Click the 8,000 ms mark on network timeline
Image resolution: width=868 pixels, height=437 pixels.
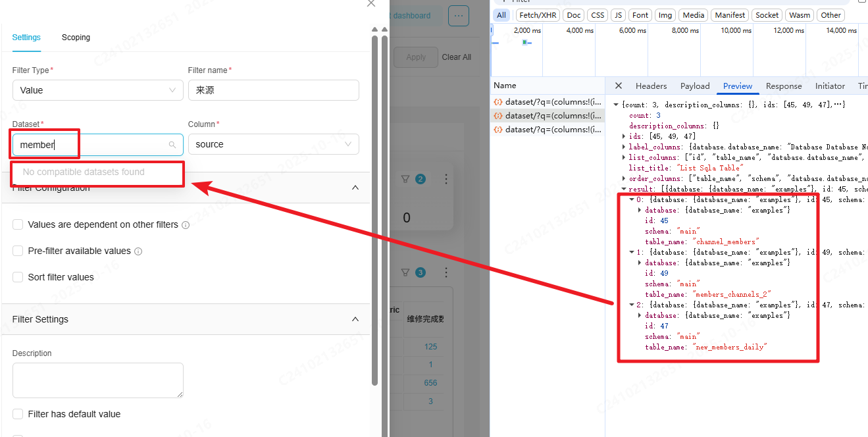coord(684,31)
